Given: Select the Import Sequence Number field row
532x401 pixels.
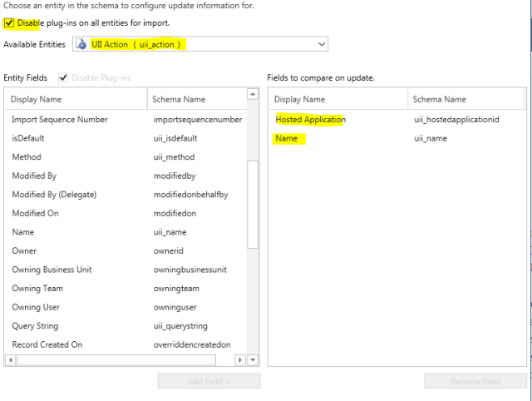Looking at the screenshot, I should coord(126,120).
